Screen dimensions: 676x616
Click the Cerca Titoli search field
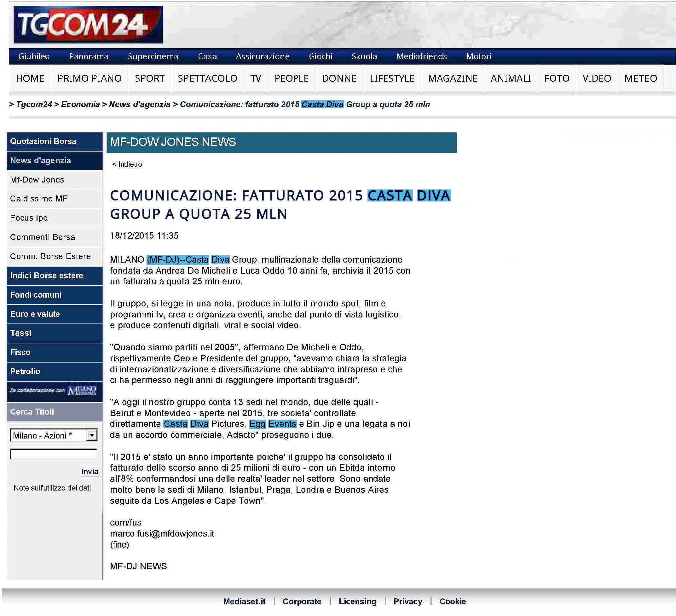pos(54,455)
